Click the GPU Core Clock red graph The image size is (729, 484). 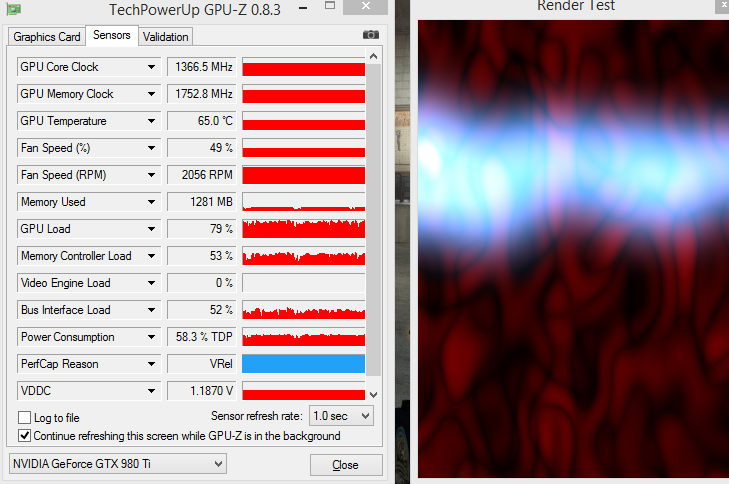304,67
